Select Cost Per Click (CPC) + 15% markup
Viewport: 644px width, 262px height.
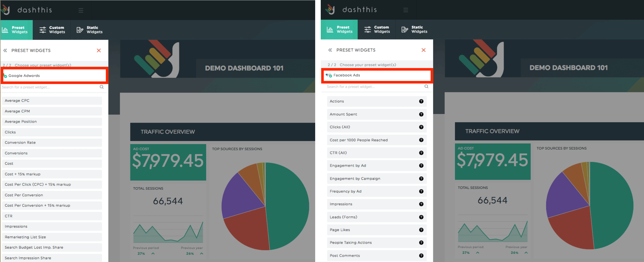point(52,185)
